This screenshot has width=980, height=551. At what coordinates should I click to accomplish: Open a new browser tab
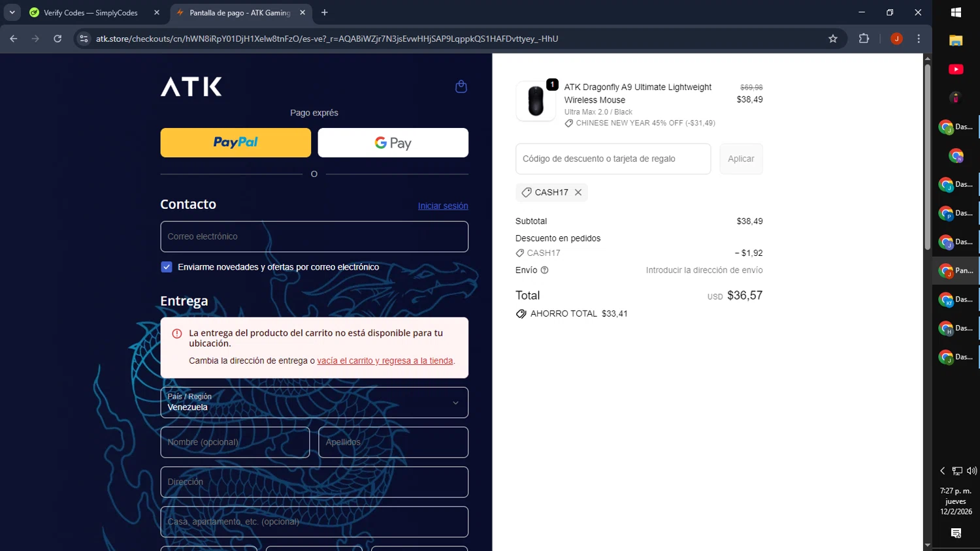coord(324,12)
